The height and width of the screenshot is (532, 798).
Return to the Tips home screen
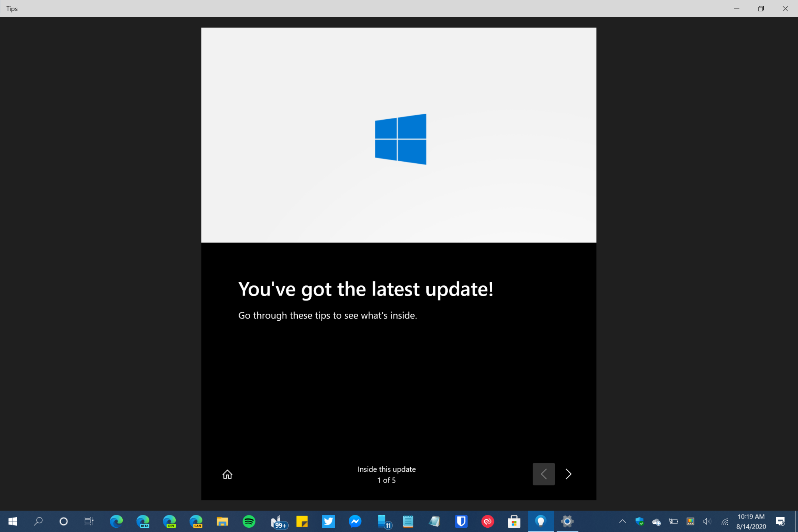[x=227, y=474]
